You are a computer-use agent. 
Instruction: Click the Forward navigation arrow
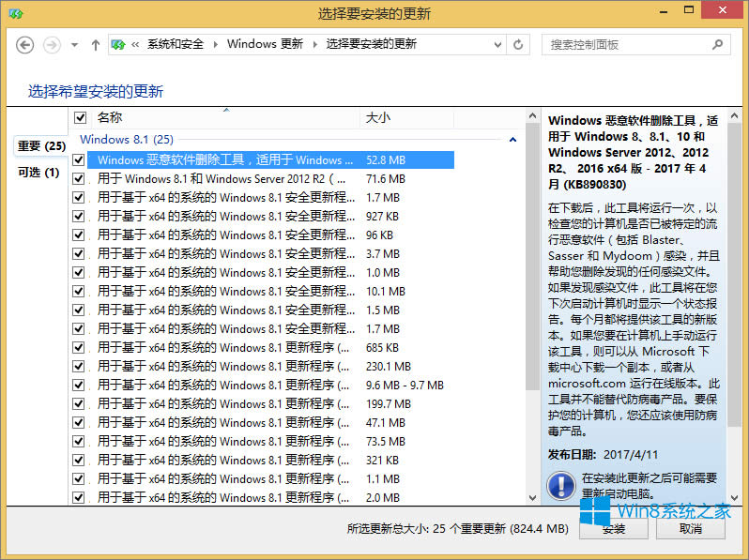[52, 44]
